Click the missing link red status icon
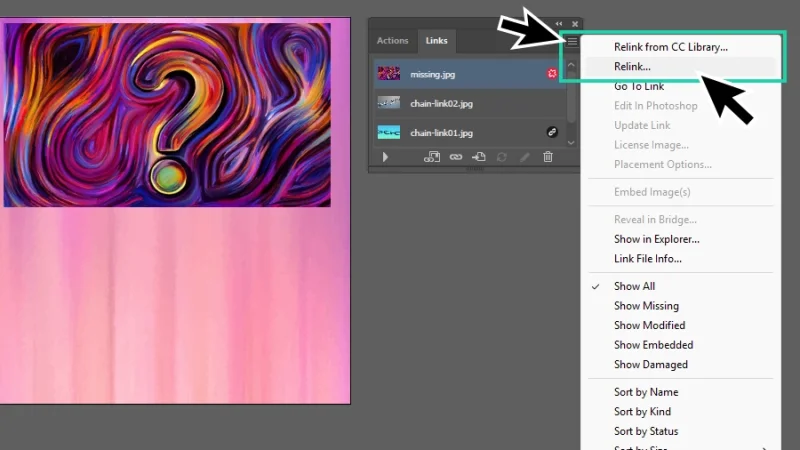The image size is (800, 450). pos(551,74)
